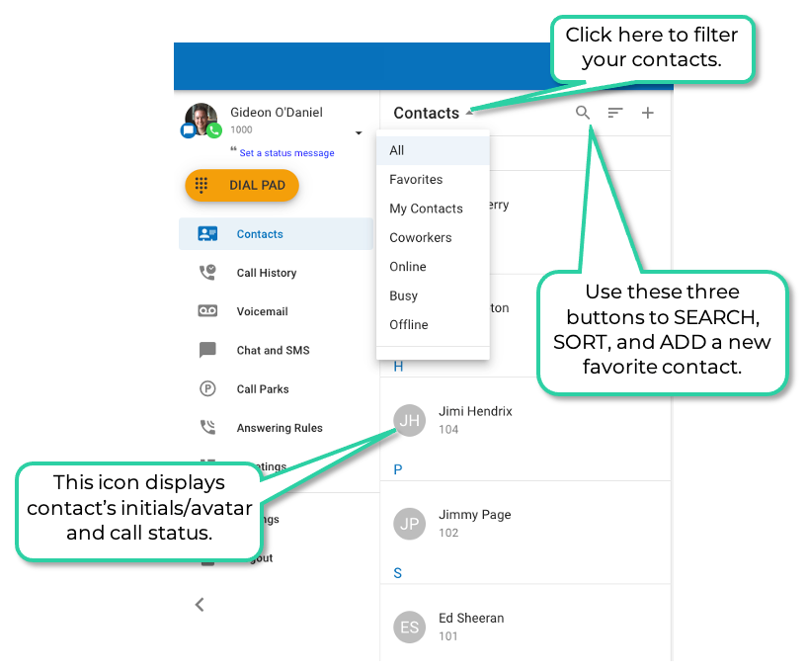Viewport: 807px width, 672px height.
Task: Choose My Contacts filter option
Action: [x=433, y=209]
